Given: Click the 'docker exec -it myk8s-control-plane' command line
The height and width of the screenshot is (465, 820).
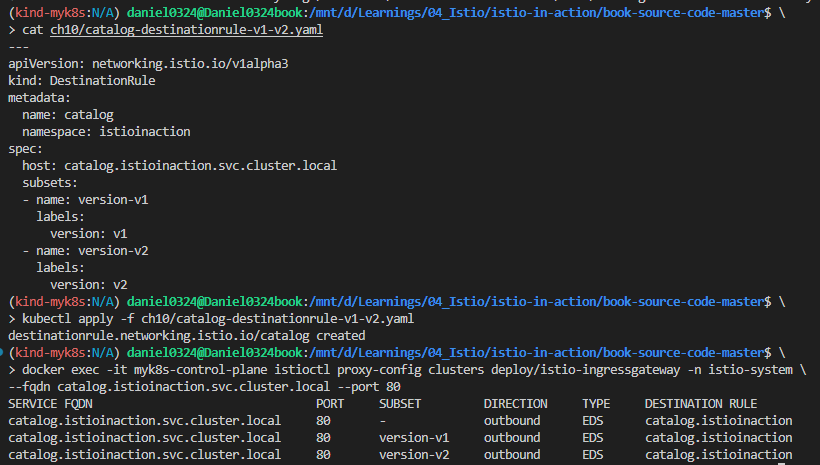Looking at the screenshot, I should point(407,370).
